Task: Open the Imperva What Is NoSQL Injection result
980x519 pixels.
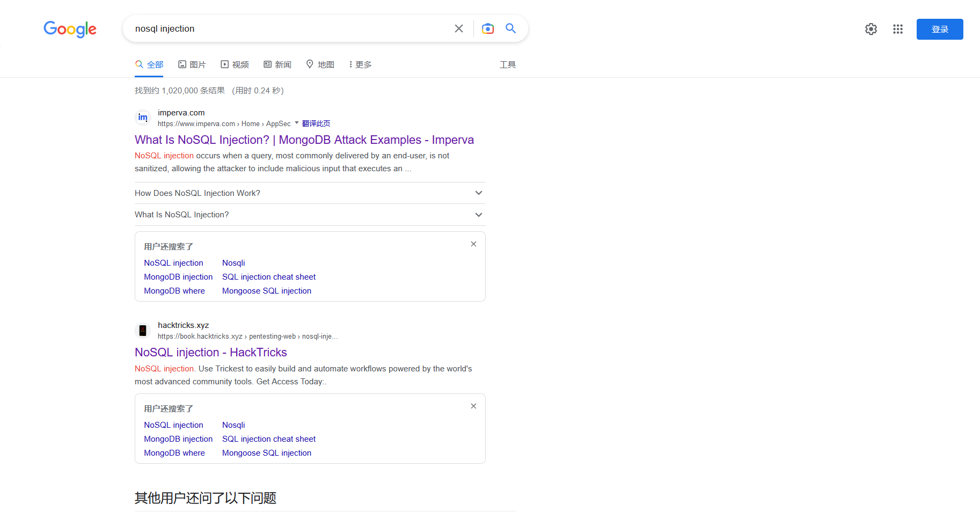Action: (x=304, y=140)
